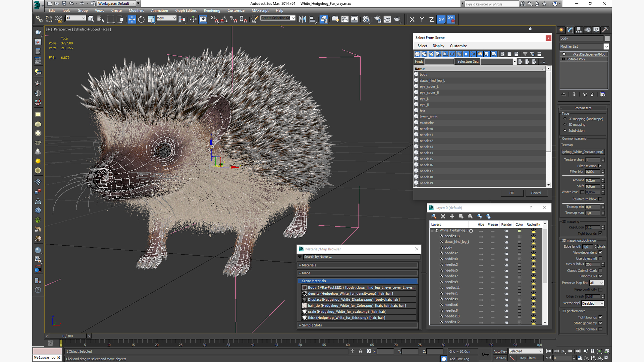Click Add Selected Objects plus icon in Layer dialog
Image resolution: width=644 pixels, height=362 pixels.
click(x=452, y=216)
